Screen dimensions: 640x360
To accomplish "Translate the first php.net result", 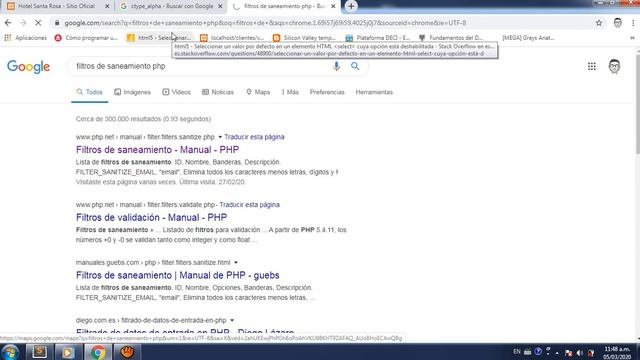I will tap(254, 137).
